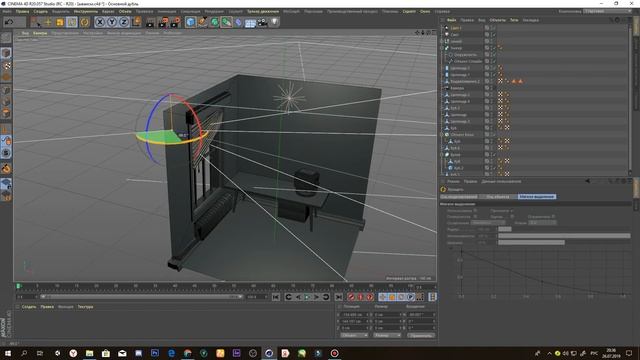Switch to Texture mode in the left sidebar
This screenshot has width=640, height=360.
(6, 65)
